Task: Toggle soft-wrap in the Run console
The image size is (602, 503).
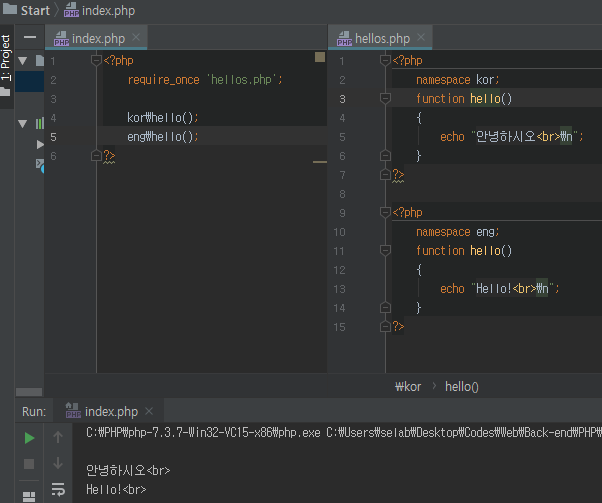Action: pyautogui.click(x=58, y=489)
